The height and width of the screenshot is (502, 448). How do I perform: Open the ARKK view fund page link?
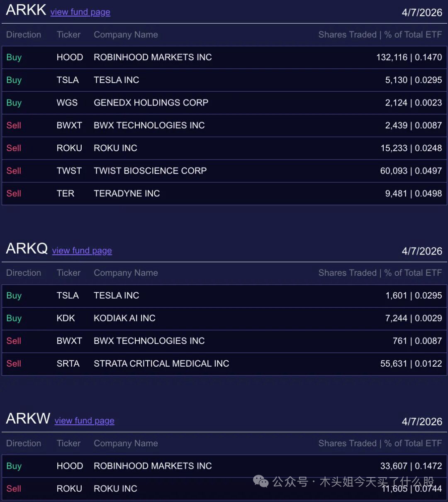(x=80, y=12)
